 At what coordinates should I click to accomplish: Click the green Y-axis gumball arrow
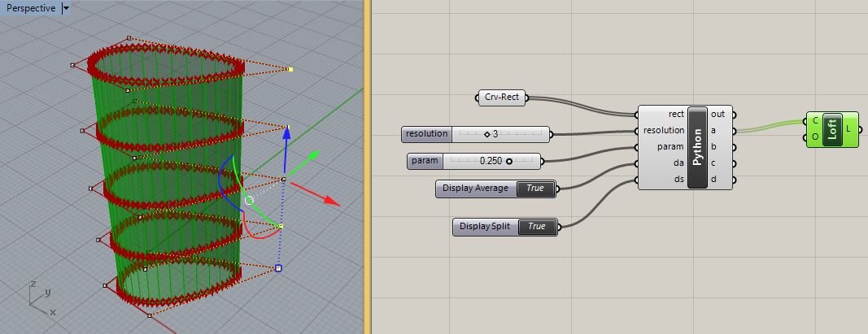pos(312,155)
